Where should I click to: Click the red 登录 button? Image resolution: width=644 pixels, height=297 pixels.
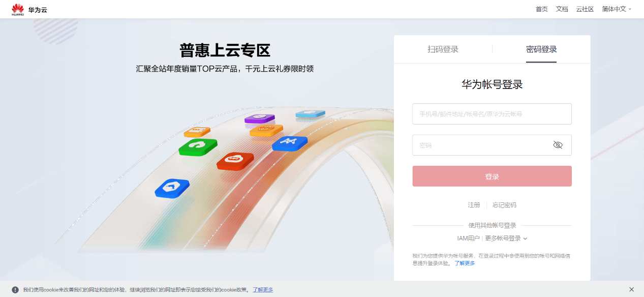click(492, 176)
